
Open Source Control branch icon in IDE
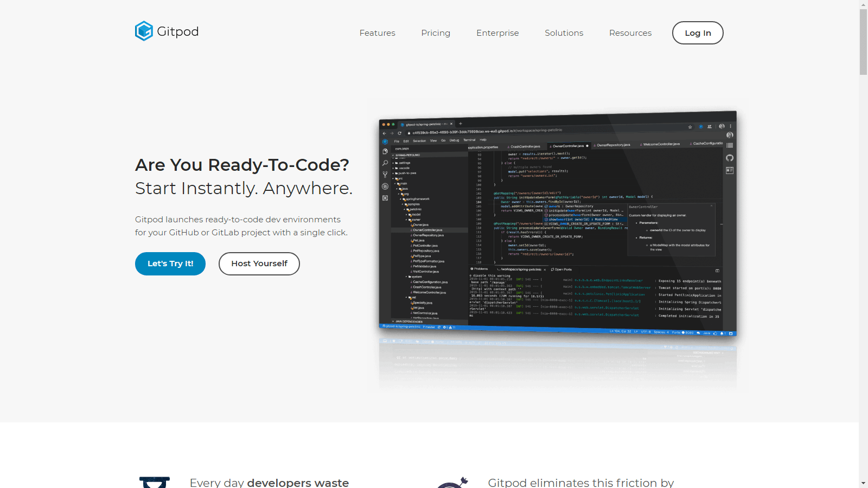point(385,175)
